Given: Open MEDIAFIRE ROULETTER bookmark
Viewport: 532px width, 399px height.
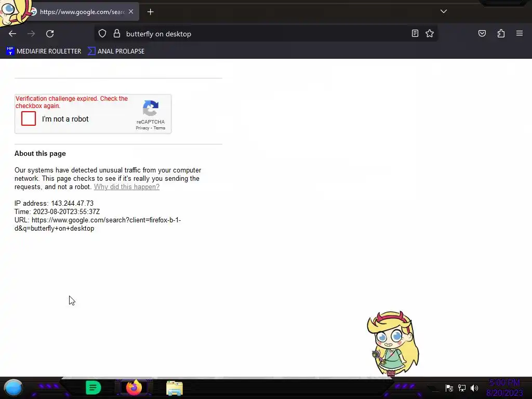Looking at the screenshot, I should pos(44,51).
